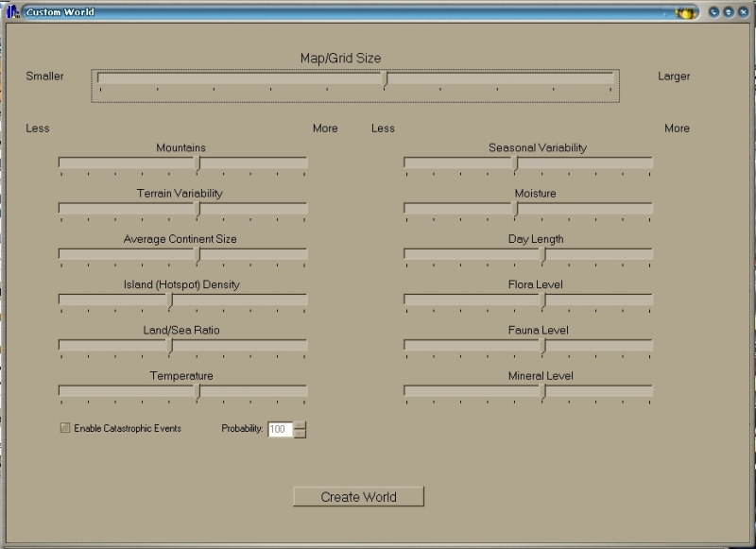This screenshot has height=549, width=756.
Task: Select the Terrain Variability slider handle
Action: click(x=198, y=209)
